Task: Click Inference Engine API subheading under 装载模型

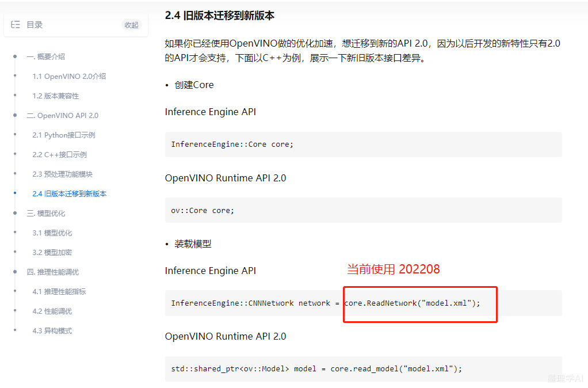Action: [x=211, y=271]
